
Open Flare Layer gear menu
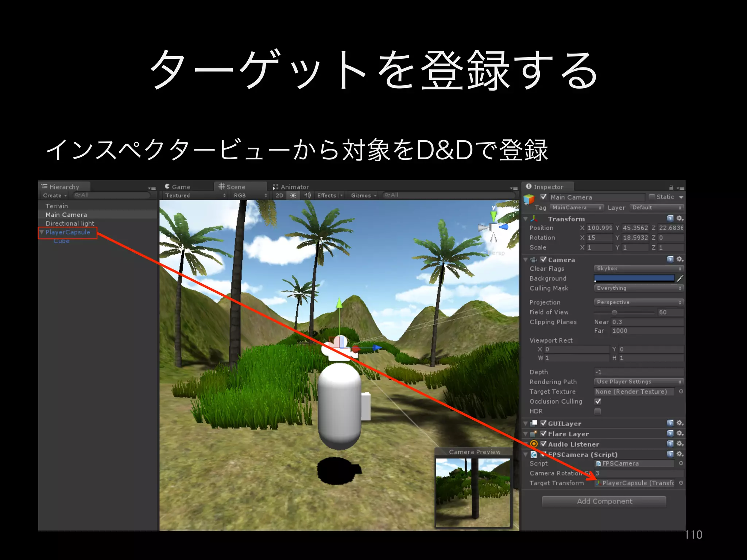tap(680, 433)
